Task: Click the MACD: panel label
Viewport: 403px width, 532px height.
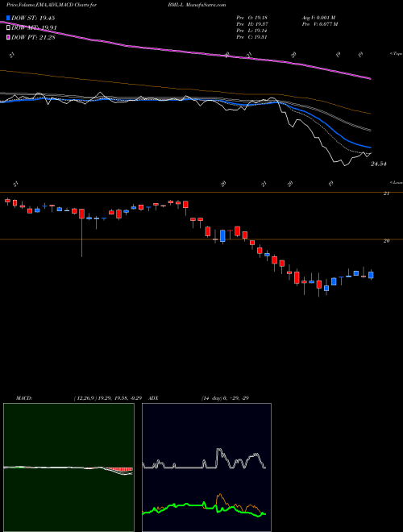Action: 24,398
